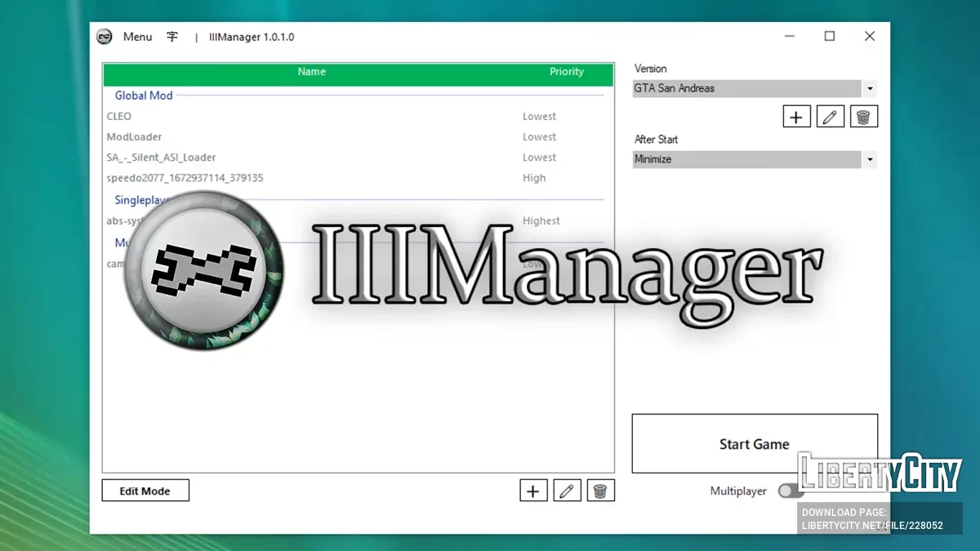Open the Menu in the title bar

[137, 37]
